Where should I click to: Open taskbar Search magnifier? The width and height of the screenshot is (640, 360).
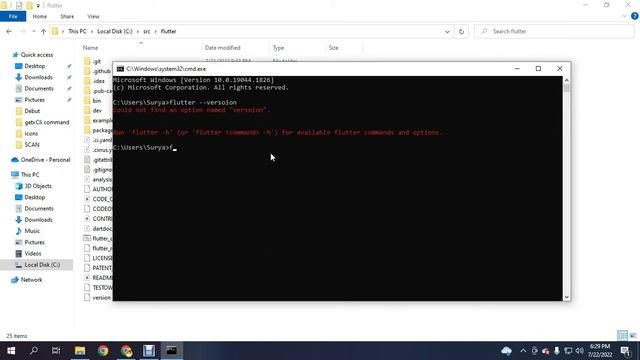34,351
